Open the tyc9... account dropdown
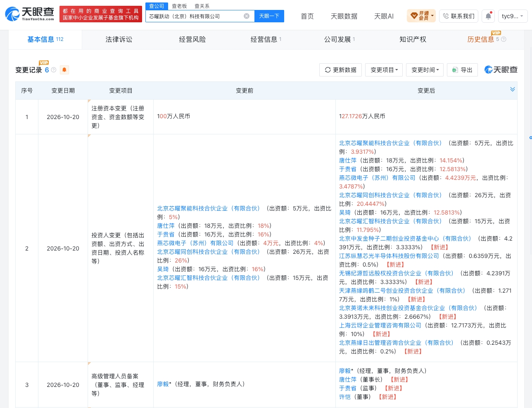532x408 pixels. coord(513,16)
